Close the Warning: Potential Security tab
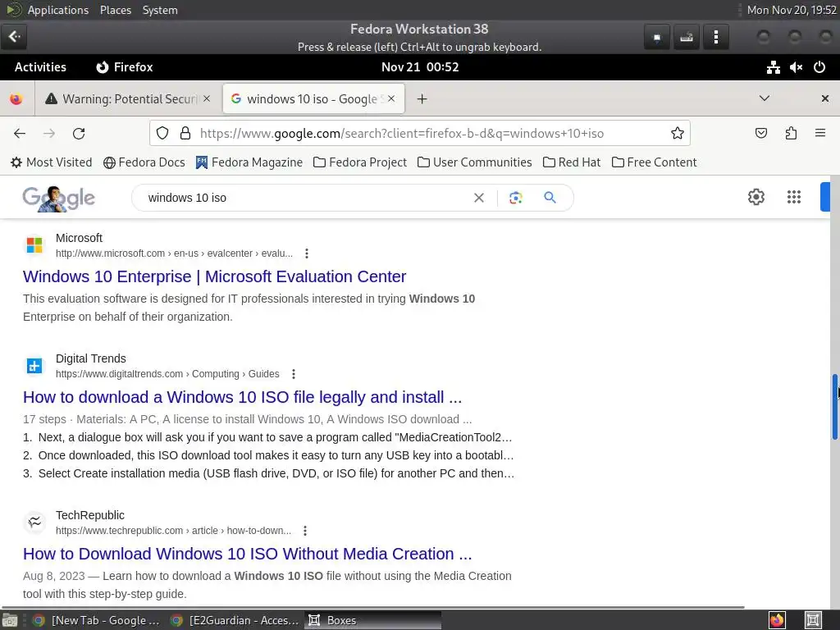The height and width of the screenshot is (630, 840). click(x=207, y=98)
